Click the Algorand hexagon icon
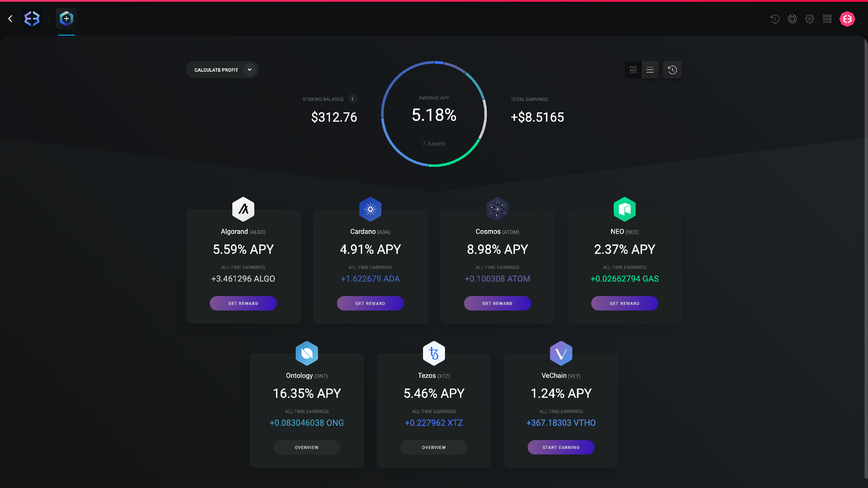The height and width of the screenshot is (488, 868). 243,209
